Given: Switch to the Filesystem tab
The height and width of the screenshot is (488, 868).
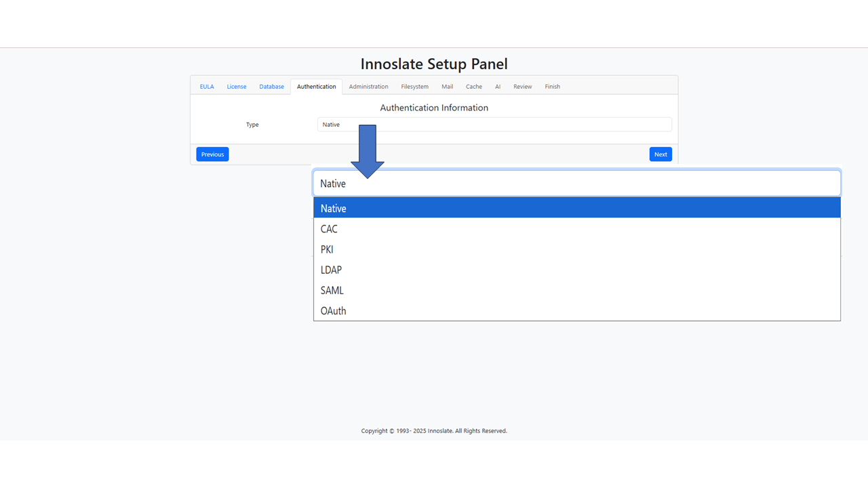Looking at the screenshot, I should point(415,87).
